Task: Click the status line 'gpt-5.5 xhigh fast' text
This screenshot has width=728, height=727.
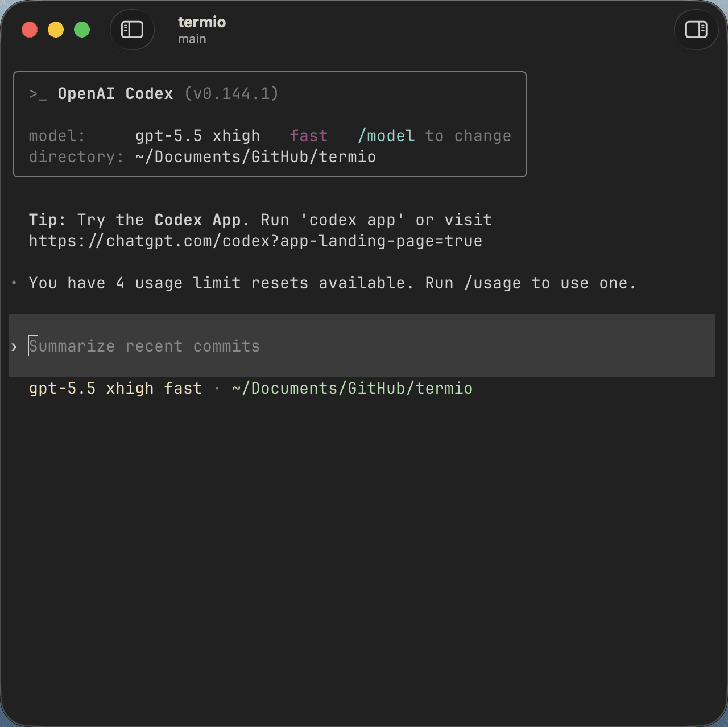Action: [115, 389]
